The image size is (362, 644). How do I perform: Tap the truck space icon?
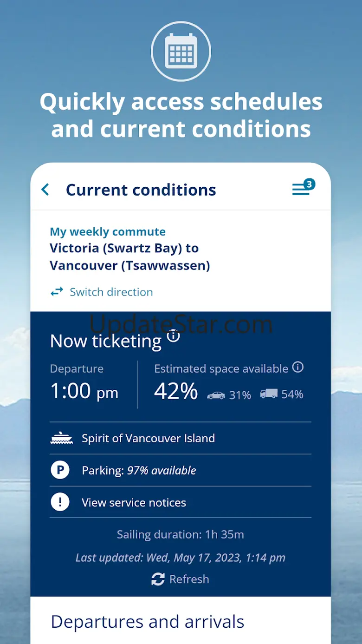point(269,394)
